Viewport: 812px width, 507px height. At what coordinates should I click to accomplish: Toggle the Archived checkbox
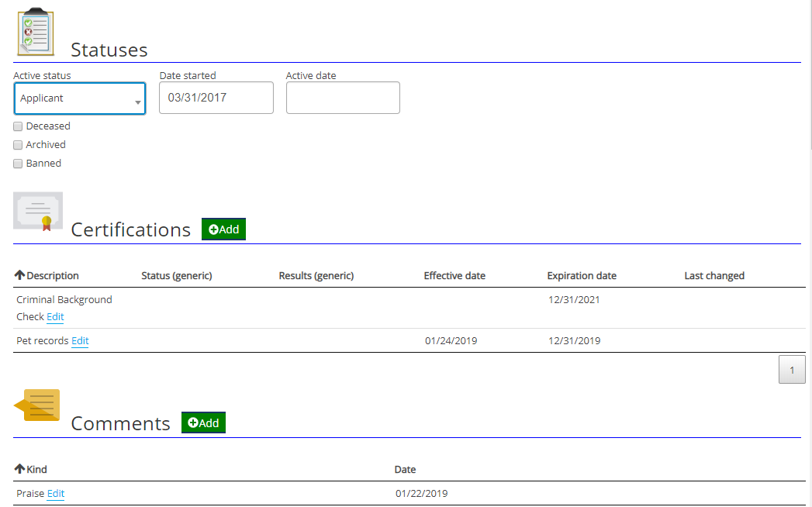click(x=18, y=145)
